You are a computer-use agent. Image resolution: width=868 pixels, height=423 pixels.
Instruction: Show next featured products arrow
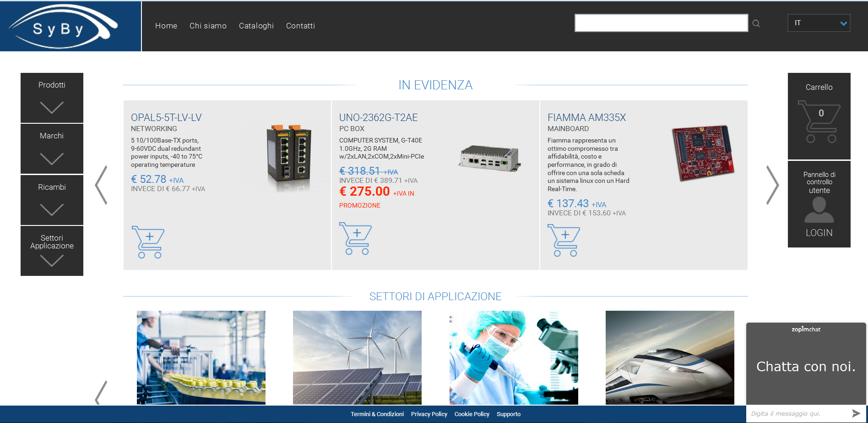point(772,185)
